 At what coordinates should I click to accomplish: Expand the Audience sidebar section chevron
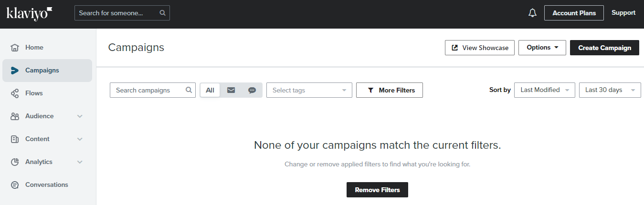[80, 116]
